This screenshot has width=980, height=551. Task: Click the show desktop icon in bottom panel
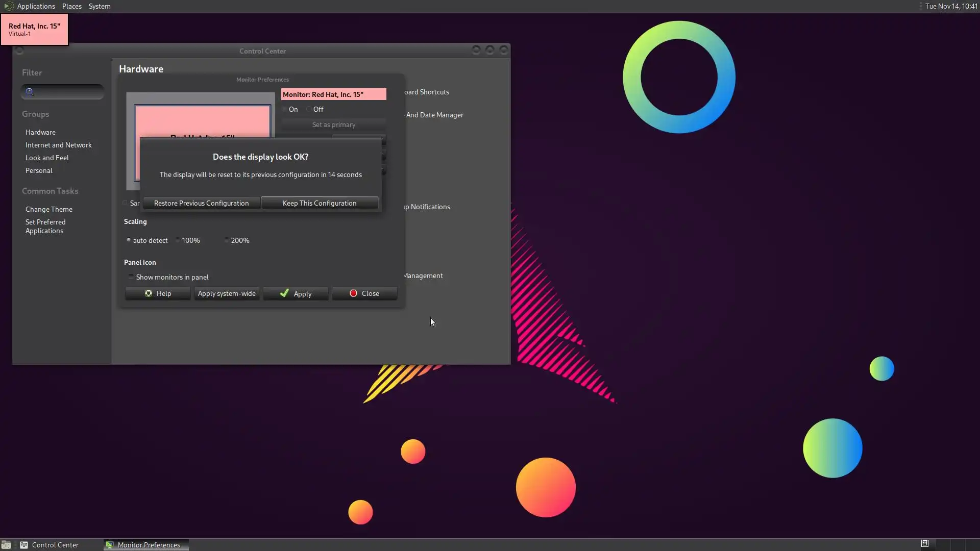pos(6,545)
